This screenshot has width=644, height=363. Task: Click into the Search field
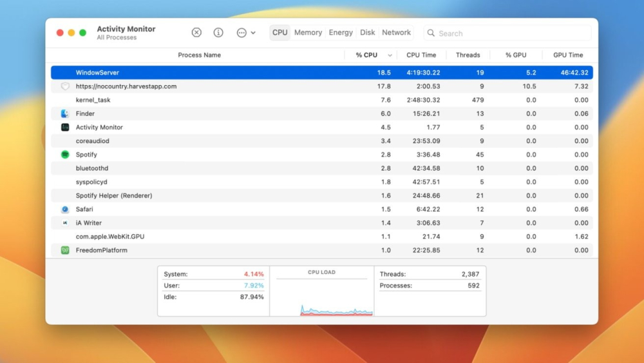(x=509, y=33)
